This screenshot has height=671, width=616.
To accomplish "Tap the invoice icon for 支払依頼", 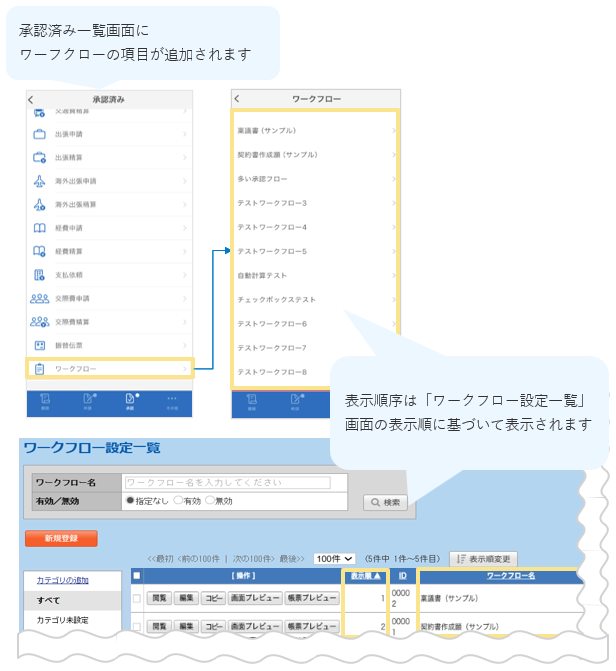I will [39, 275].
